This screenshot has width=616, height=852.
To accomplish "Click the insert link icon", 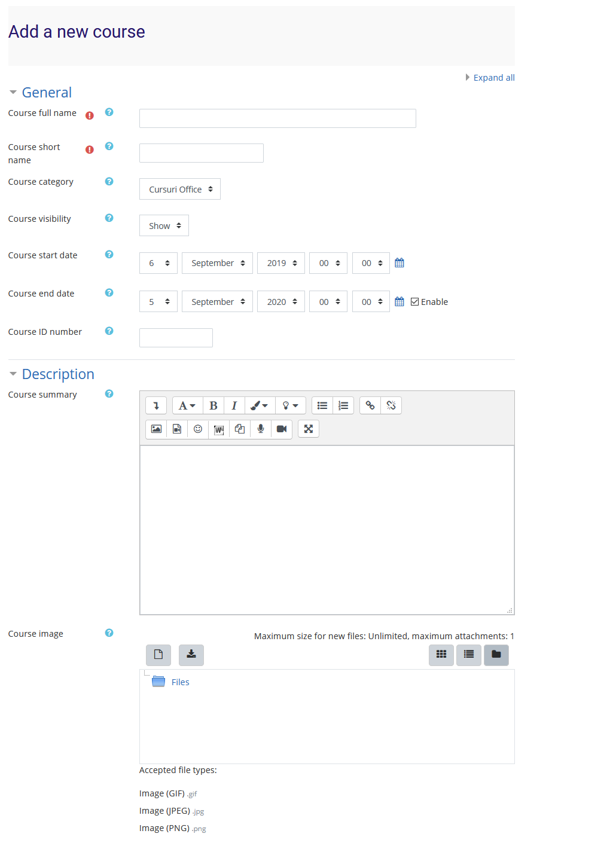I will 370,405.
